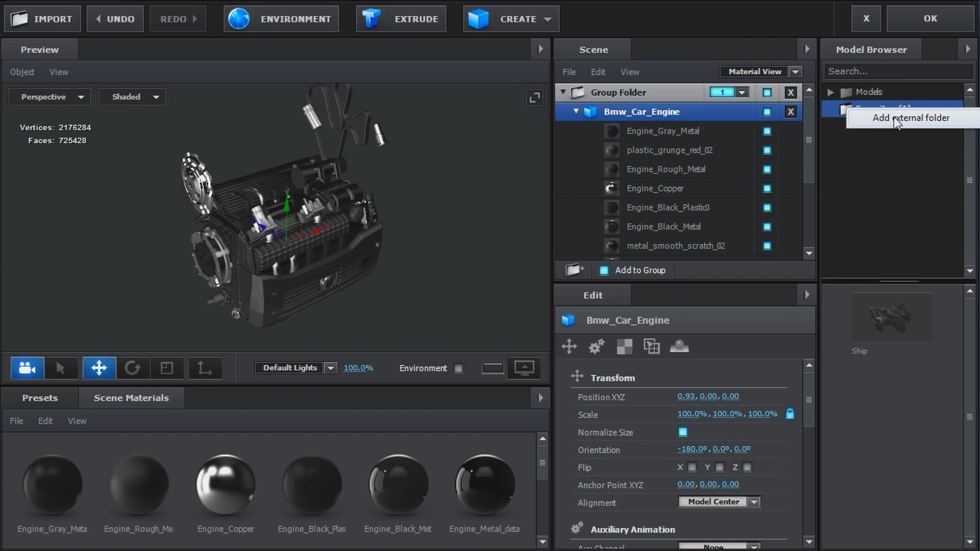Toggle visibility of Engine_Copper material
The height and width of the screenshot is (551, 980).
(x=767, y=189)
